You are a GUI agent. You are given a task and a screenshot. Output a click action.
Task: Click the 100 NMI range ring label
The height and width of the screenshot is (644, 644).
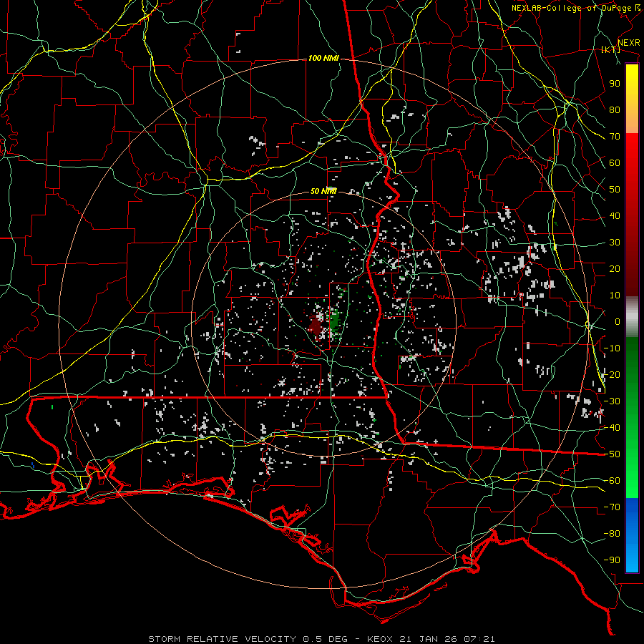point(323,59)
